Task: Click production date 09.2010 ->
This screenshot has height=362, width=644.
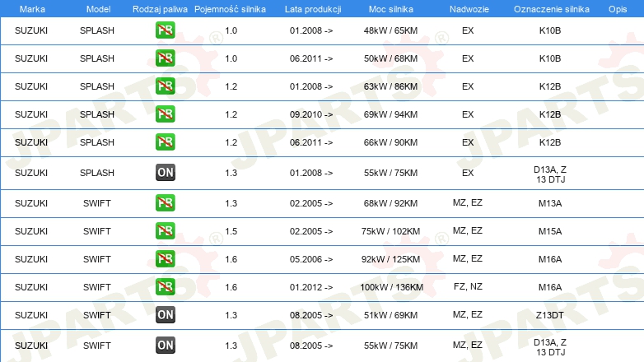Action: pyautogui.click(x=311, y=114)
